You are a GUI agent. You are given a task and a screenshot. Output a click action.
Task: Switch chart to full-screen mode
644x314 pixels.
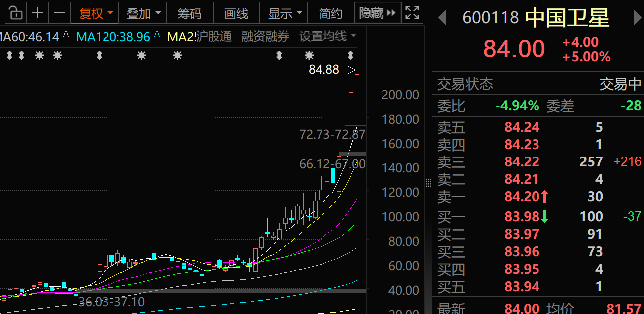[412, 13]
